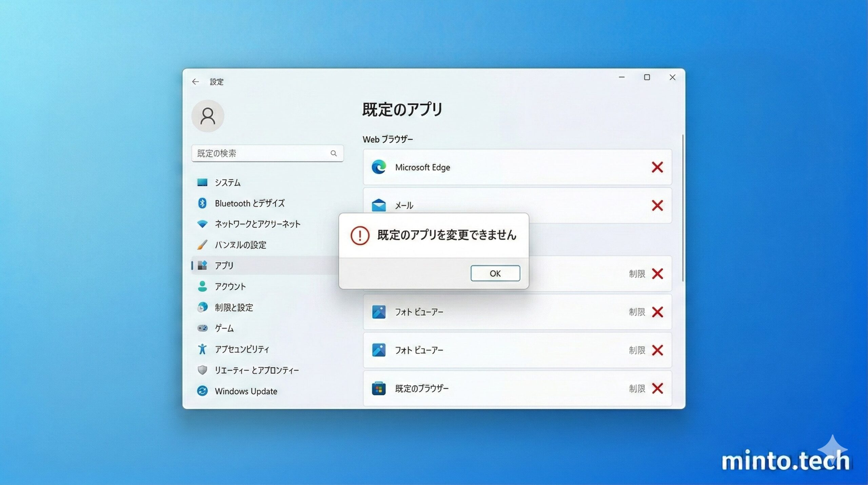Open the ネットワーク settings section

tap(256, 224)
